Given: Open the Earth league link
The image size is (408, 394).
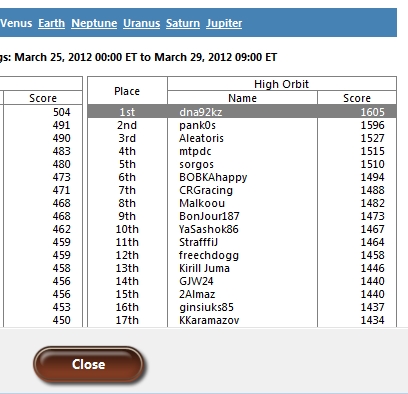Looking at the screenshot, I should tap(51, 23).
